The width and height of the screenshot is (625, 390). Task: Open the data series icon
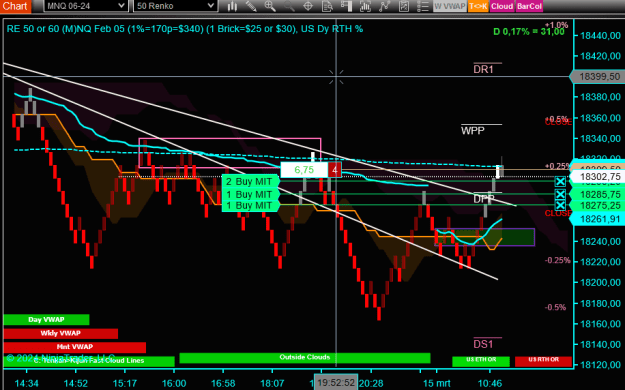tap(365, 6)
